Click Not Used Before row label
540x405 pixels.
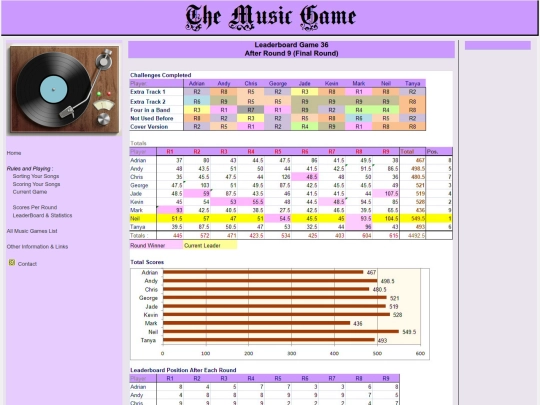click(x=152, y=118)
